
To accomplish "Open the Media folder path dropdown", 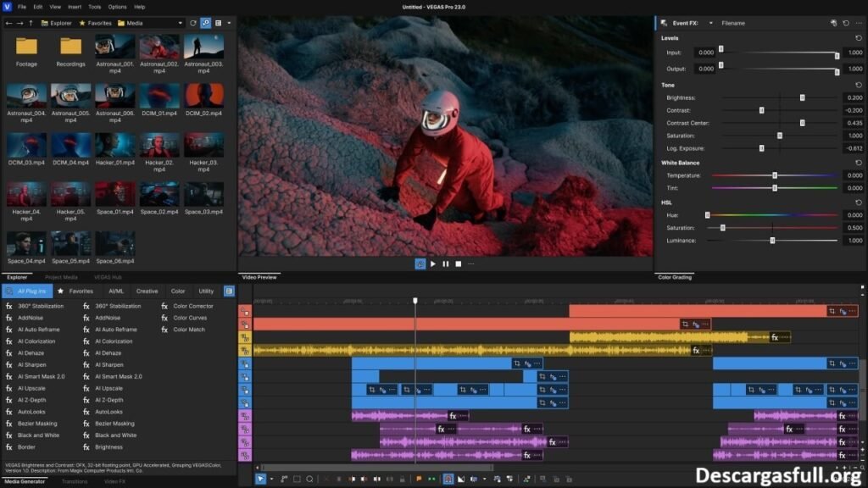I will click(x=181, y=23).
